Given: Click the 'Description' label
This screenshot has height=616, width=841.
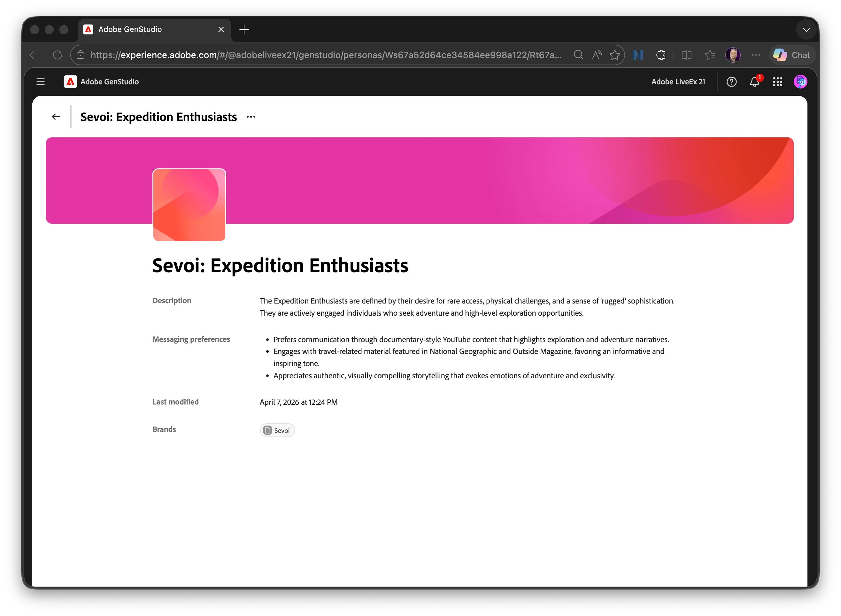Looking at the screenshot, I should [x=172, y=301].
